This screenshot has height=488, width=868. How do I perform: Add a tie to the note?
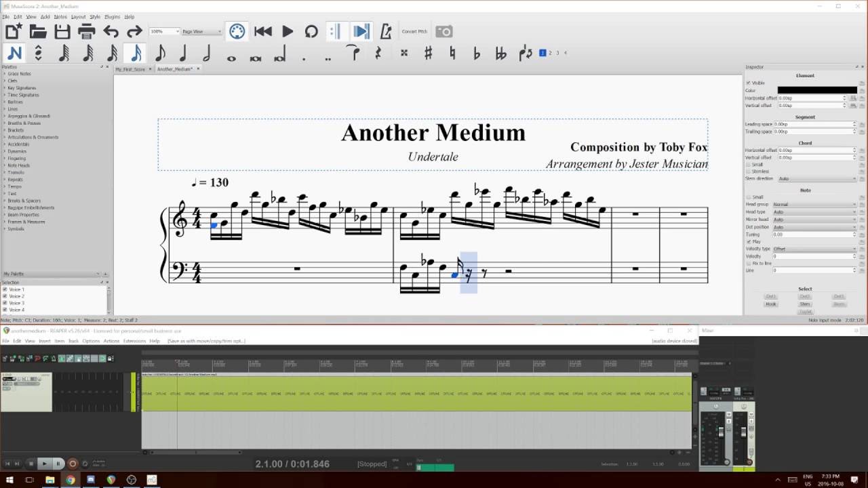[x=353, y=52]
